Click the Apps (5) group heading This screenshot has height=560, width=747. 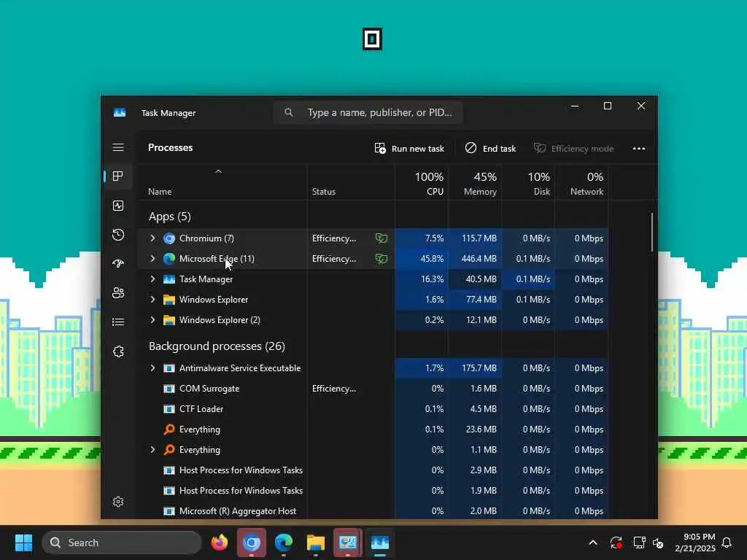coord(169,217)
